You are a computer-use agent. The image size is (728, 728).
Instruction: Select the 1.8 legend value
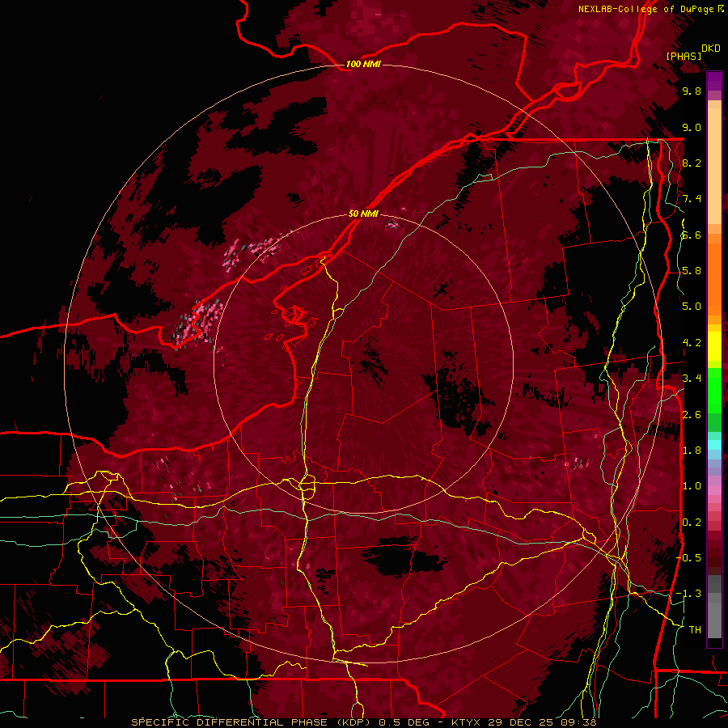click(x=692, y=451)
